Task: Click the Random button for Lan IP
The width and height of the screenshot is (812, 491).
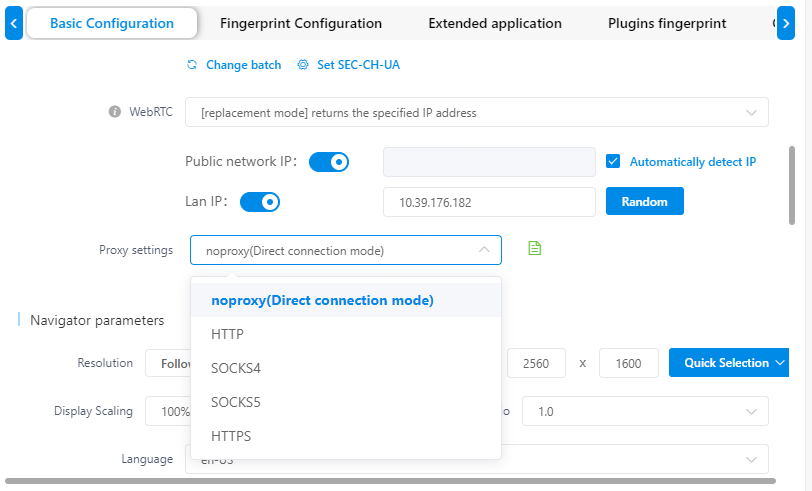Action: pyautogui.click(x=644, y=201)
